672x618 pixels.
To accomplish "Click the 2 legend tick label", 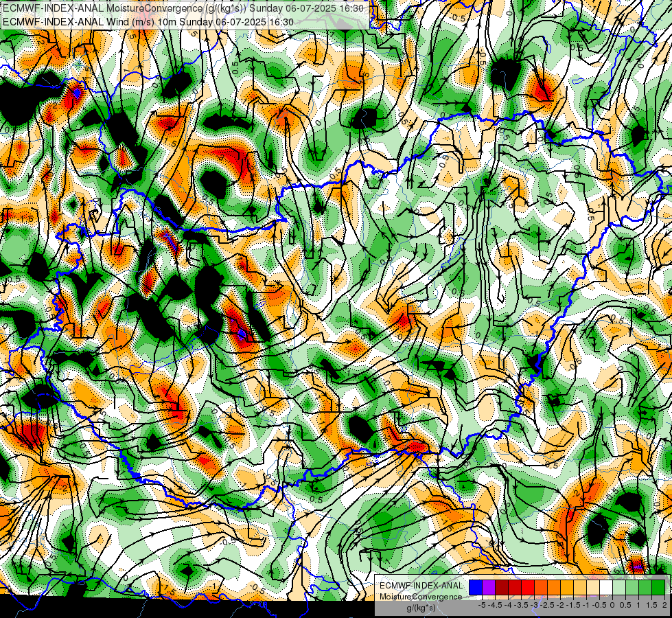I will pos(664,605).
